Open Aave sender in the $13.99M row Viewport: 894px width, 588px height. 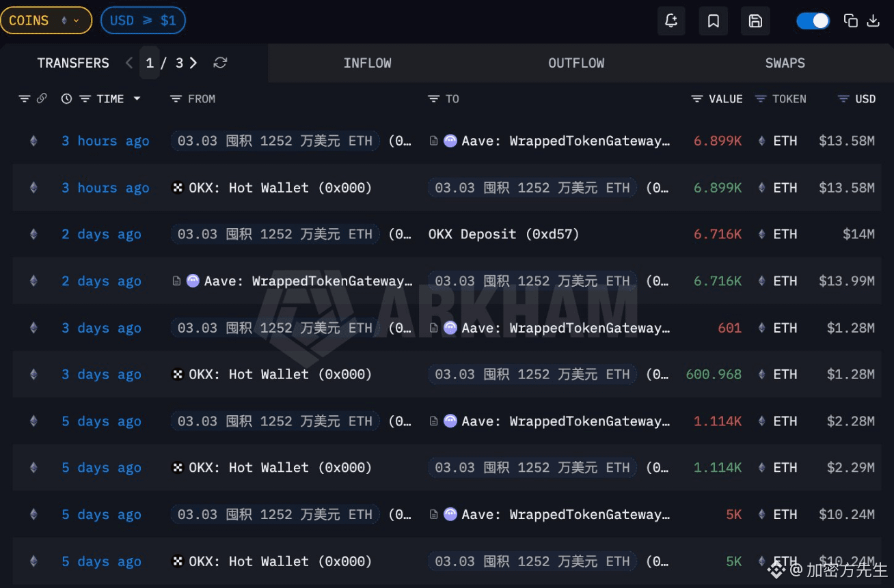tap(308, 281)
